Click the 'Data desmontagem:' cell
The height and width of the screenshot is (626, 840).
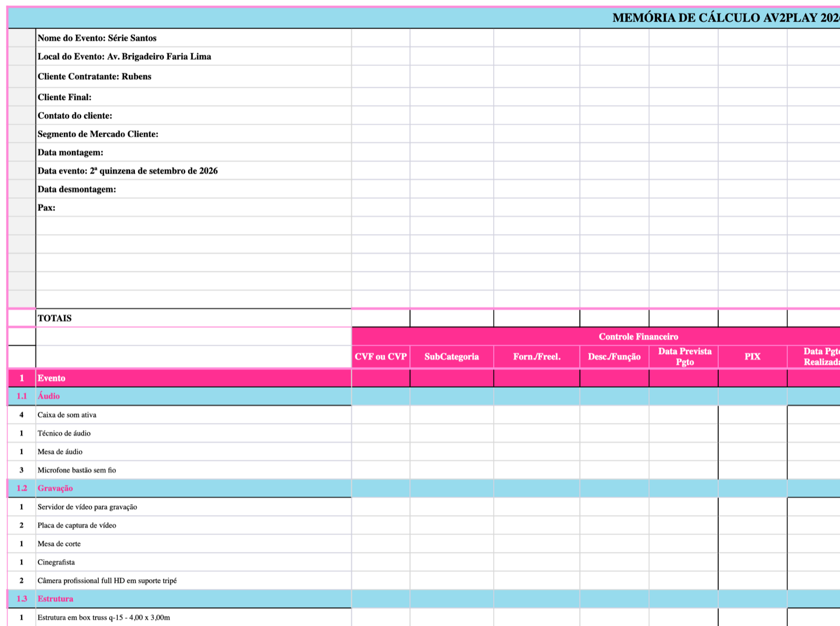[x=194, y=189]
